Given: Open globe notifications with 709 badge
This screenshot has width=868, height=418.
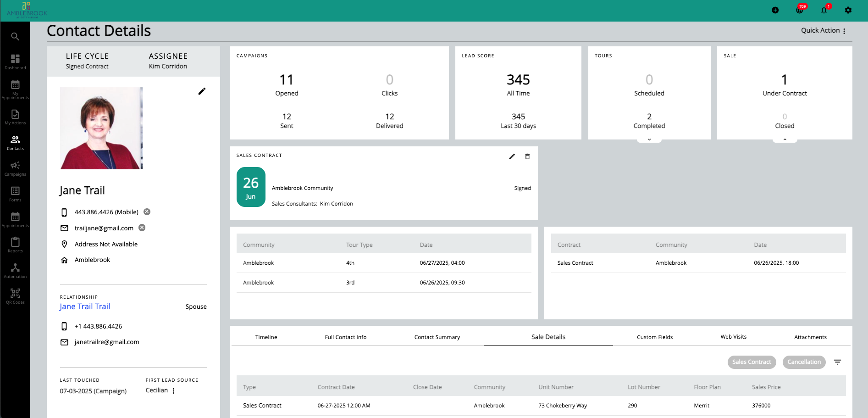Looking at the screenshot, I should (x=800, y=10).
